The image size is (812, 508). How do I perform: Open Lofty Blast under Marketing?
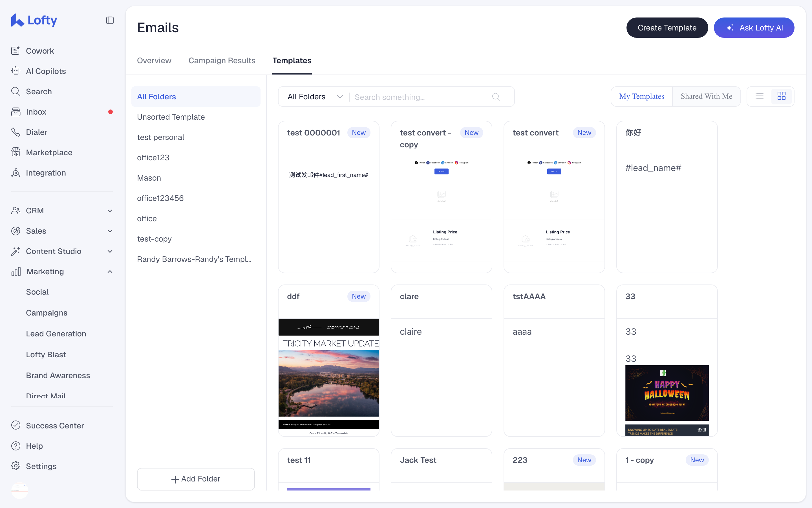(46, 354)
